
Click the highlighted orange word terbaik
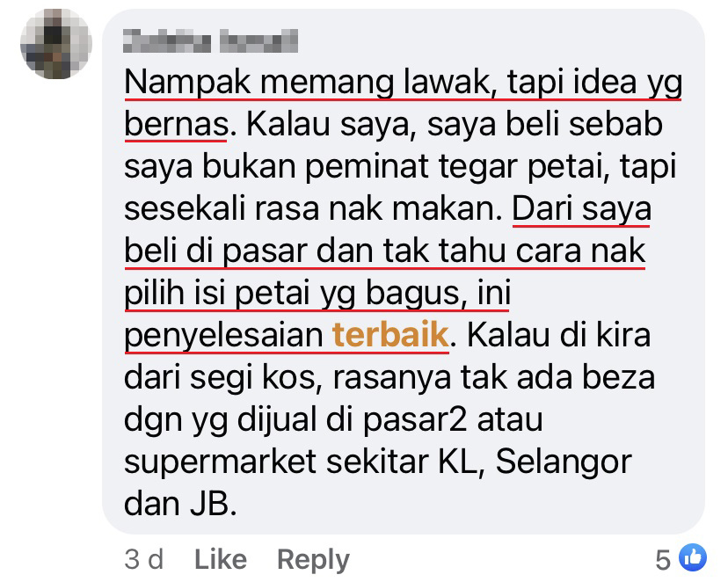click(x=390, y=334)
